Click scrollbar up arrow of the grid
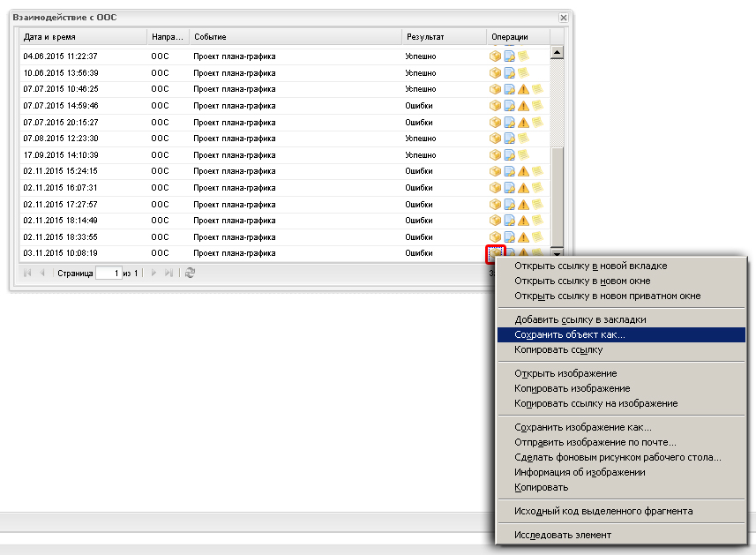This screenshot has height=555, width=756. pos(557,52)
